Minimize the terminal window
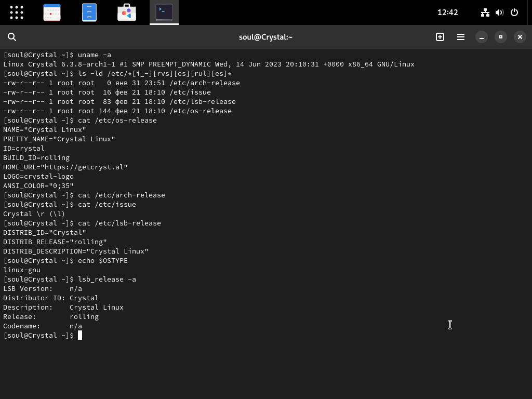Screen dimensions: 532x399 482,37
